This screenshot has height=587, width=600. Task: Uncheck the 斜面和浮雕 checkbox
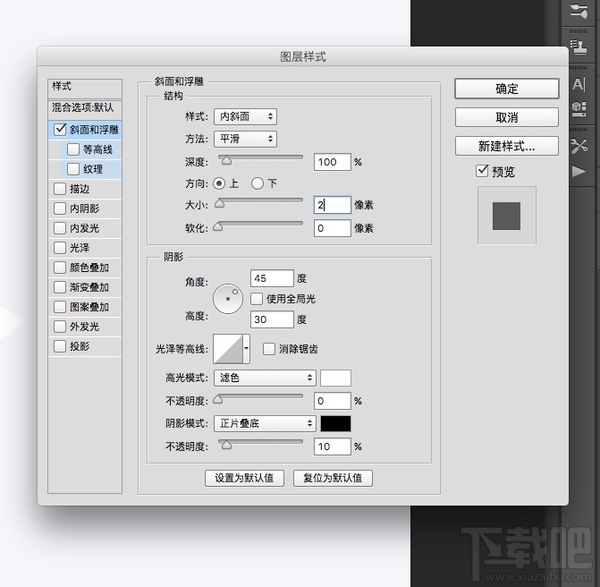(60, 129)
